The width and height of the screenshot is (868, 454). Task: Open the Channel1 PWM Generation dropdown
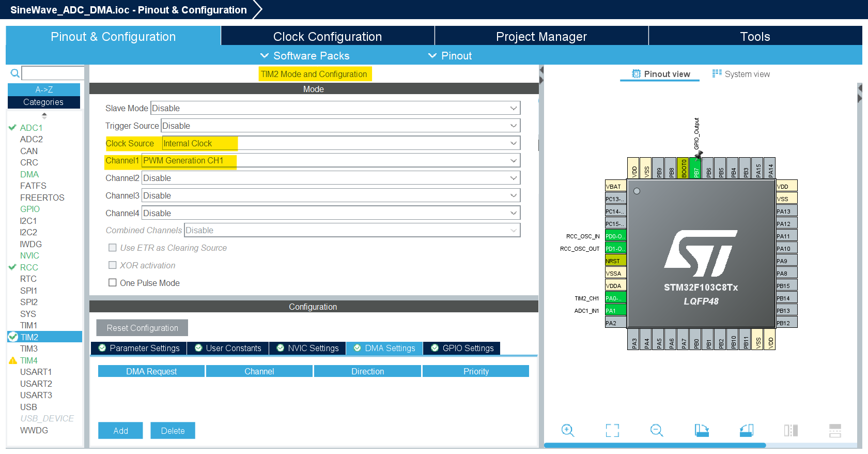(331, 160)
